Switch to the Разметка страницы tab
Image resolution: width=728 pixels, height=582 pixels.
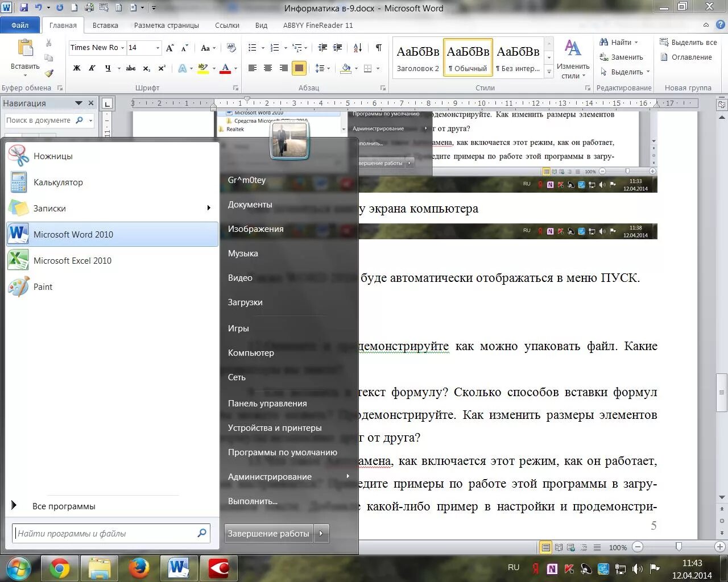(167, 25)
